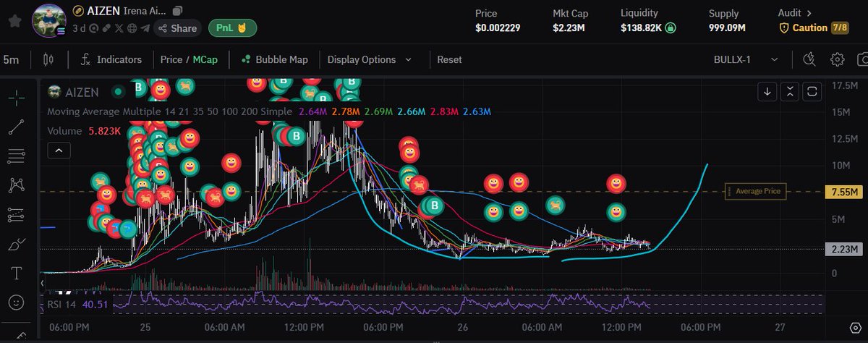868x343 pixels.
Task: Select the pattern drawing tool
Action: coord(16,185)
